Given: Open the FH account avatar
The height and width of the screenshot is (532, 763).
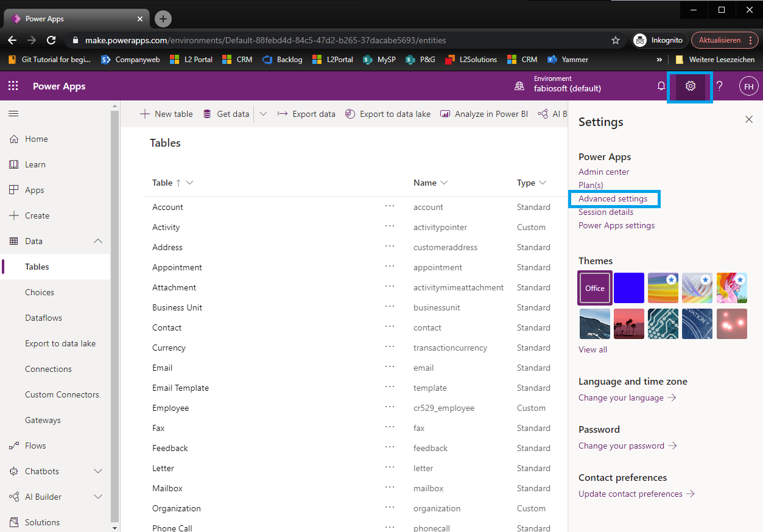Looking at the screenshot, I should tap(748, 86).
